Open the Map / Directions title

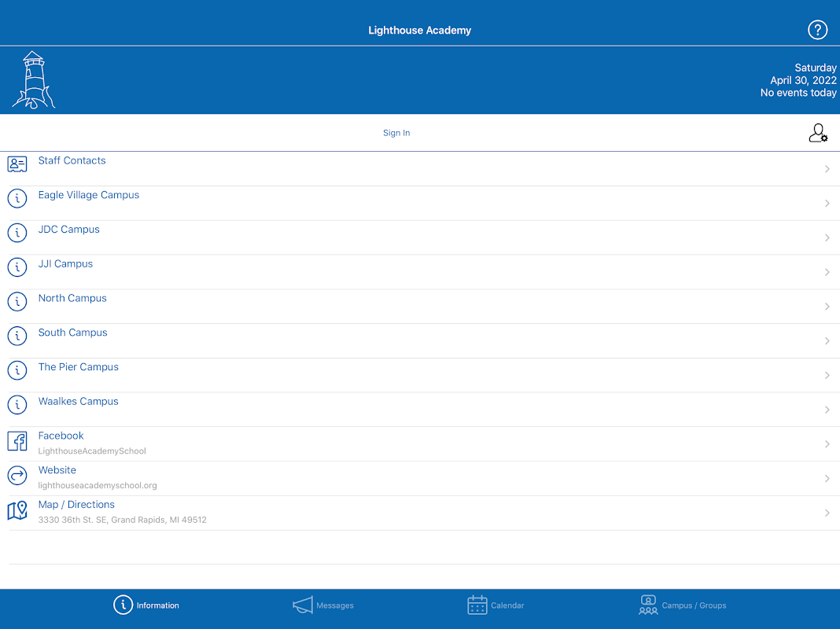[x=76, y=504]
